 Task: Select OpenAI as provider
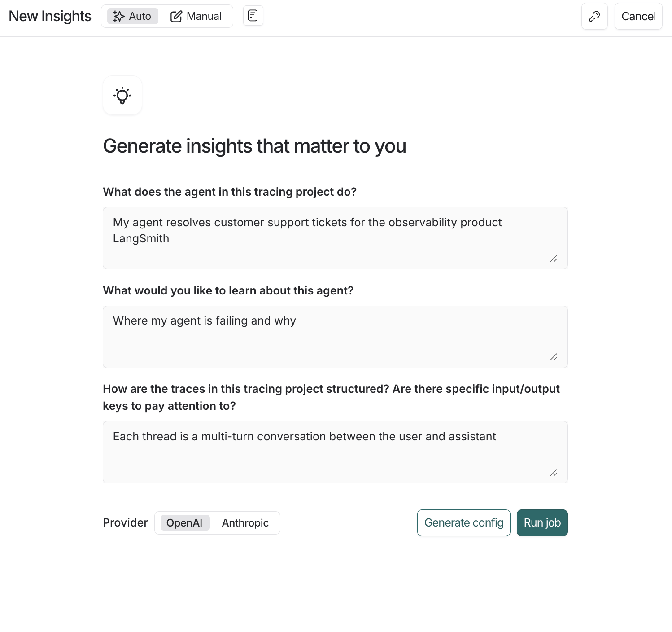pos(185,523)
